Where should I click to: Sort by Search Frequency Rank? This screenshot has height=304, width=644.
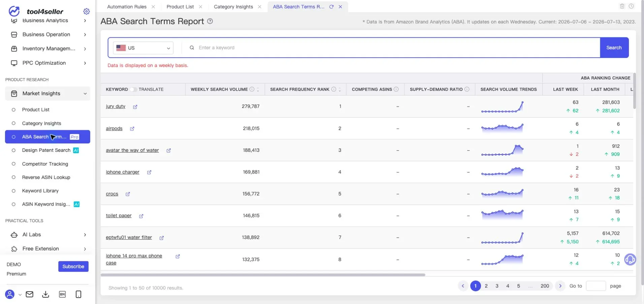tap(340, 89)
